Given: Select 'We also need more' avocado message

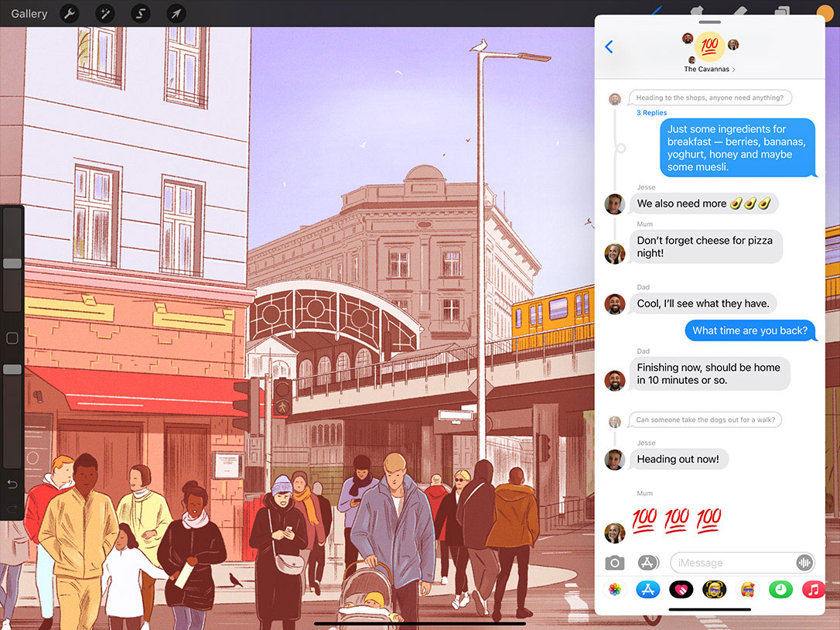Looking at the screenshot, I should [x=704, y=204].
